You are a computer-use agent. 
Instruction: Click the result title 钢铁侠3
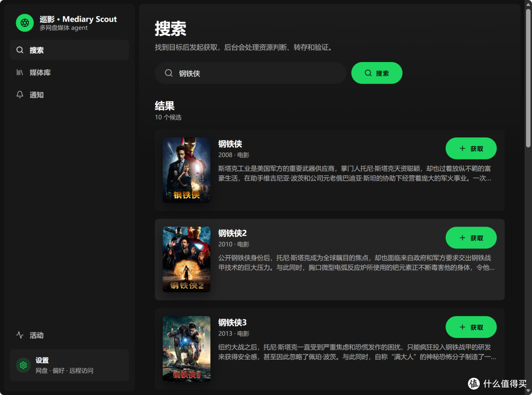[233, 323]
